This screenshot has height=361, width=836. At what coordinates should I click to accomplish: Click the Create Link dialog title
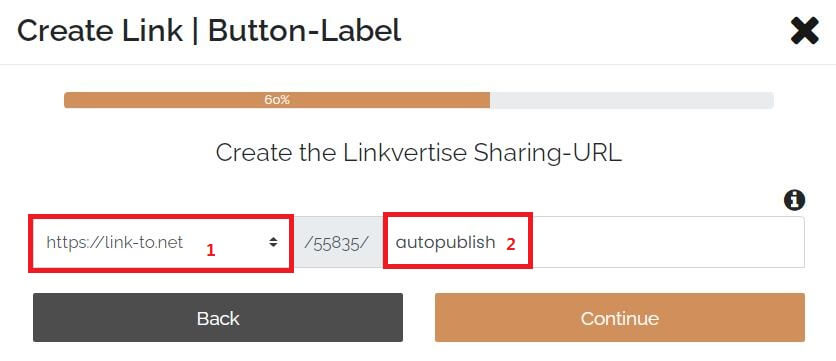(x=209, y=31)
